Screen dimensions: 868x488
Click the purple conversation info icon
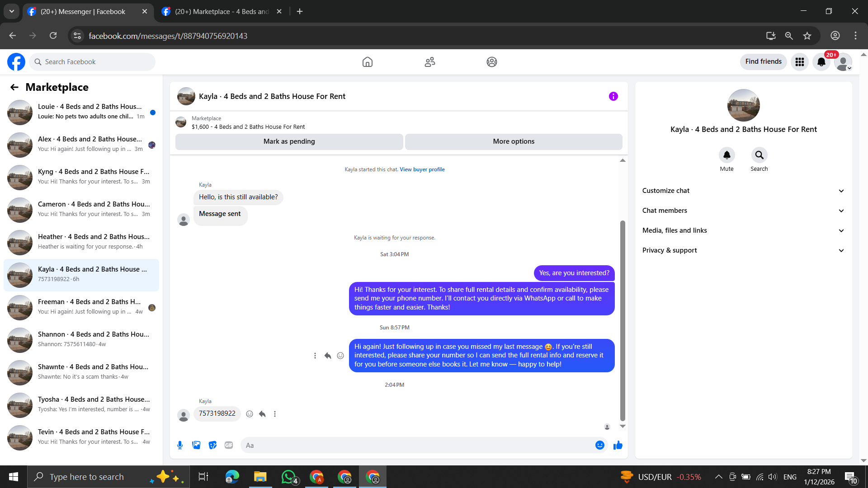point(613,96)
